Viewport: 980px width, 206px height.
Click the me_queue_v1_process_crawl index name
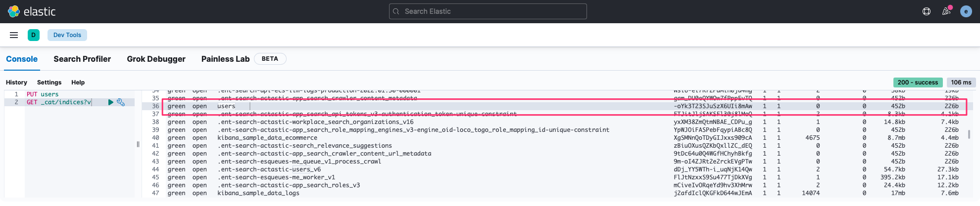[299, 162]
